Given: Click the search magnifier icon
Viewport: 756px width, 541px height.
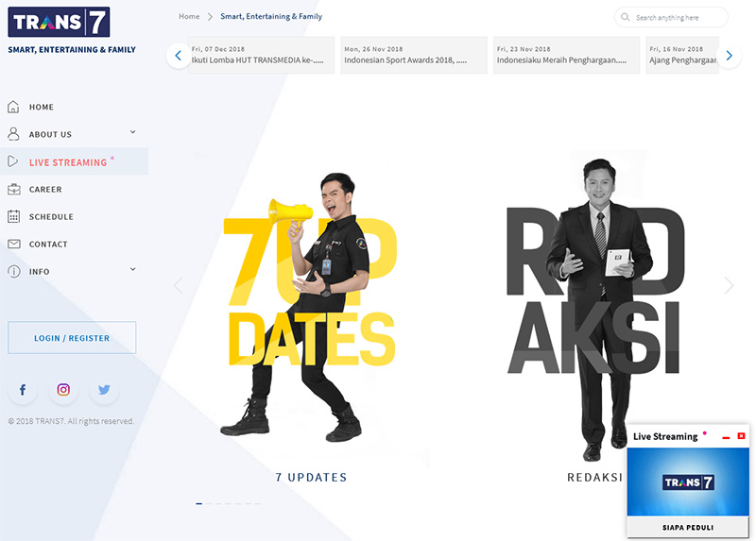Looking at the screenshot, I should click(625, 17).
